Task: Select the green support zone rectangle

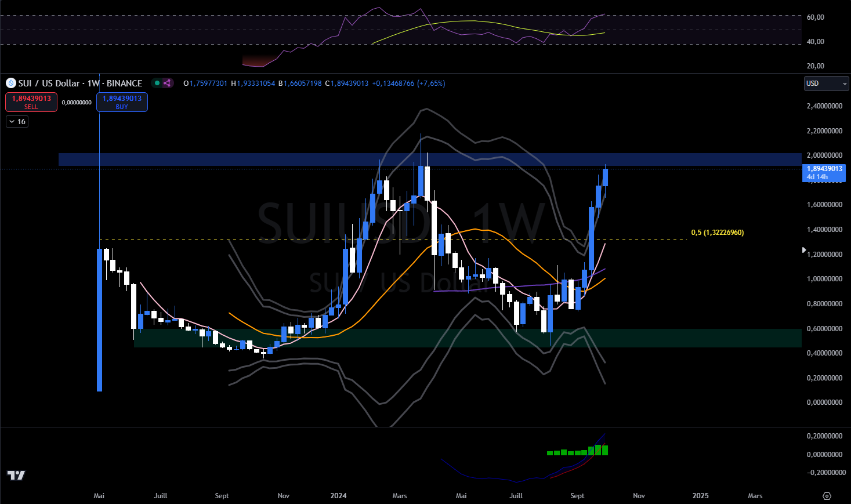Action: (464, 338)
